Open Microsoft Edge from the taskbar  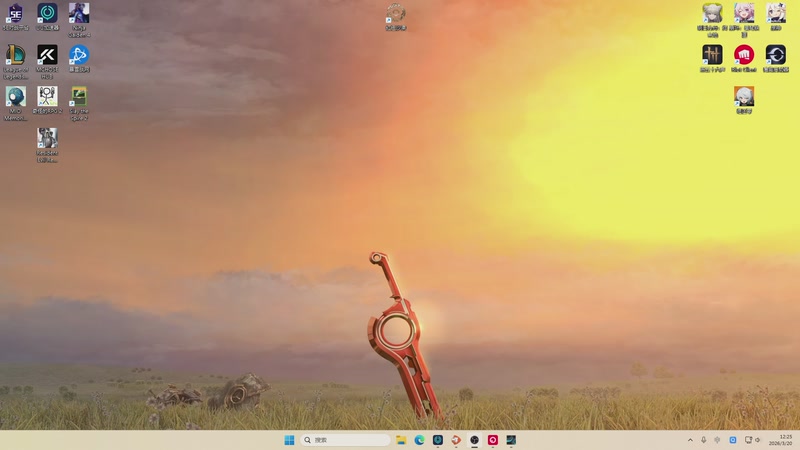[x=419, y=440]
